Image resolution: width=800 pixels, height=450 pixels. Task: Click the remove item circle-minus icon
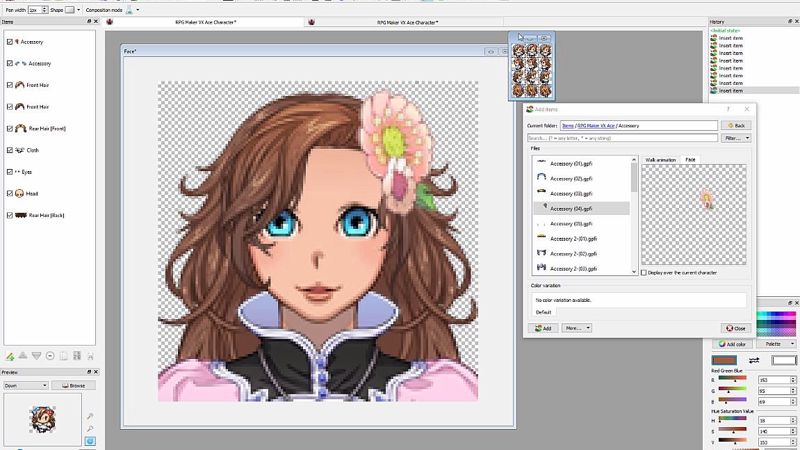click(x=50, y=356)
